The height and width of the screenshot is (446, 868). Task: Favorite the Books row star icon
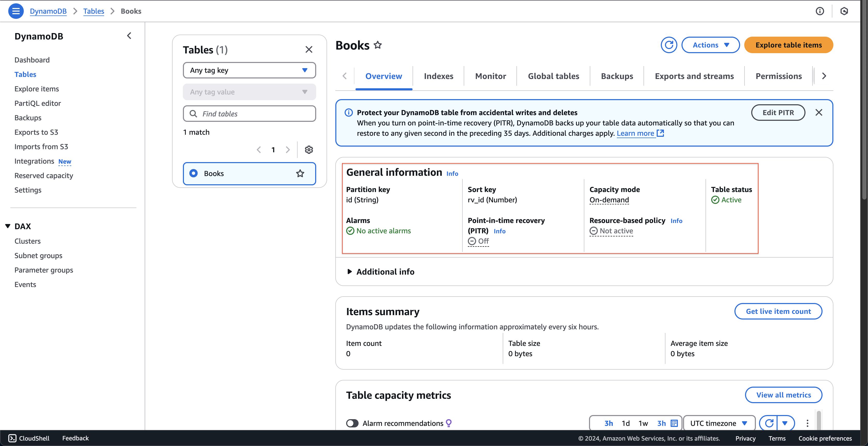click(300, 173)
